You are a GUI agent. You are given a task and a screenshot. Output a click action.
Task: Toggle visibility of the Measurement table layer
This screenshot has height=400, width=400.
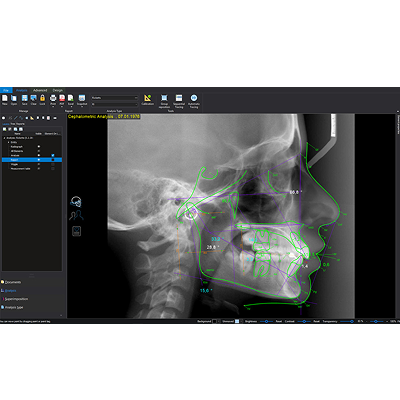[x=39, y=169]
